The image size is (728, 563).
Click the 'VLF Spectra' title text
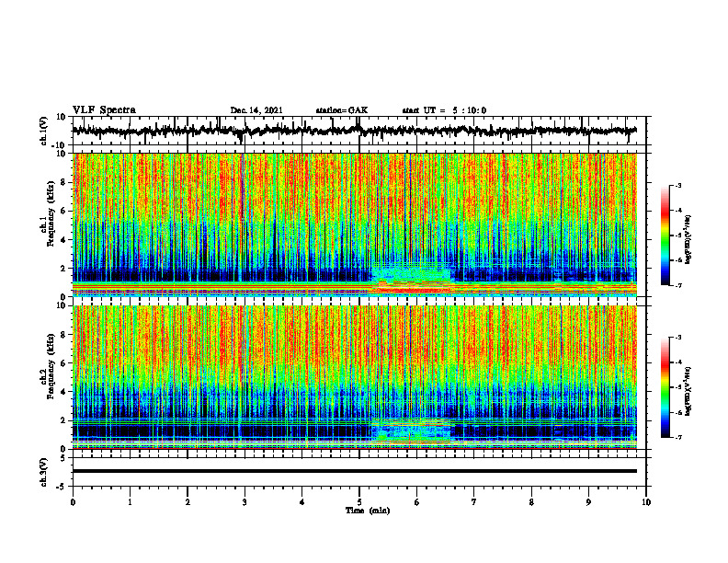click(104, 110)
